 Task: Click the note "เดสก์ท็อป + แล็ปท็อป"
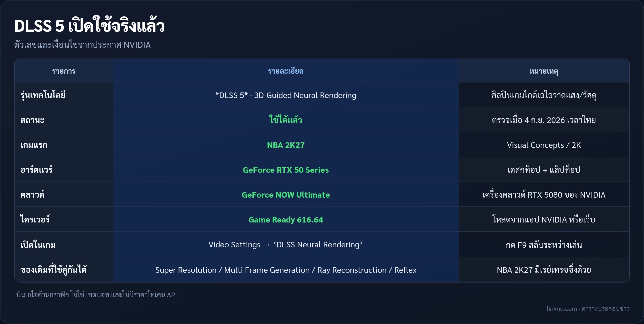pyautogui.click(x=544, y=170)
